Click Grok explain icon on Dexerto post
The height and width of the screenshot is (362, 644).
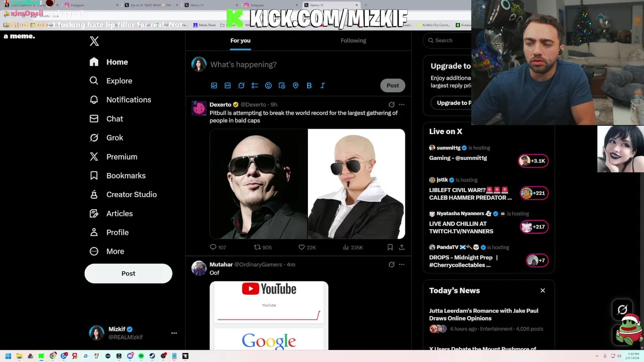point(391,105)
